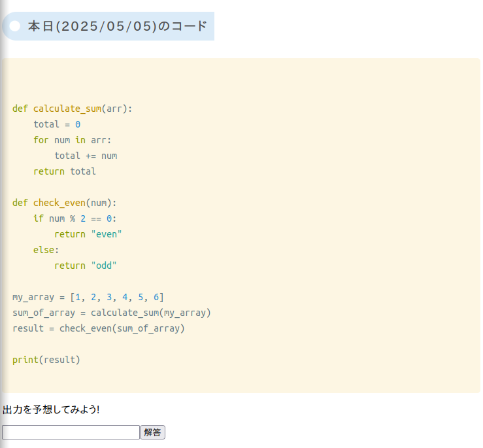Click the 'def check_even(num):' line
The height and width of the screenshot is (448, 483).
tap(65, 203)
